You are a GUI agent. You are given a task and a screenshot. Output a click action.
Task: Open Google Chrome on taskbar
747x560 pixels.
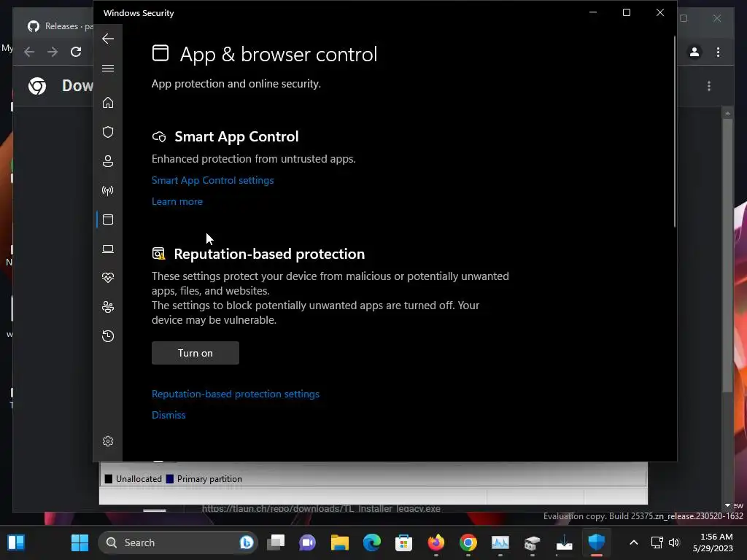click(468, 542)
